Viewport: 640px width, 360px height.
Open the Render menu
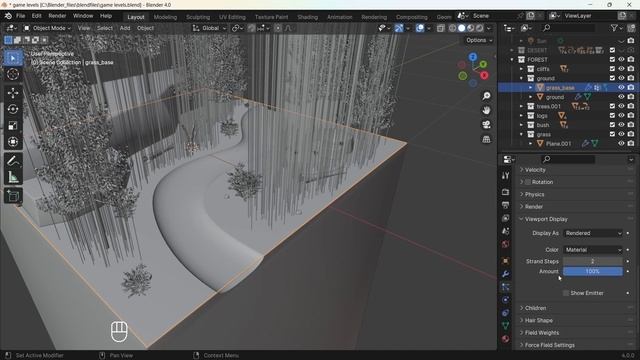tap(57, 16)
